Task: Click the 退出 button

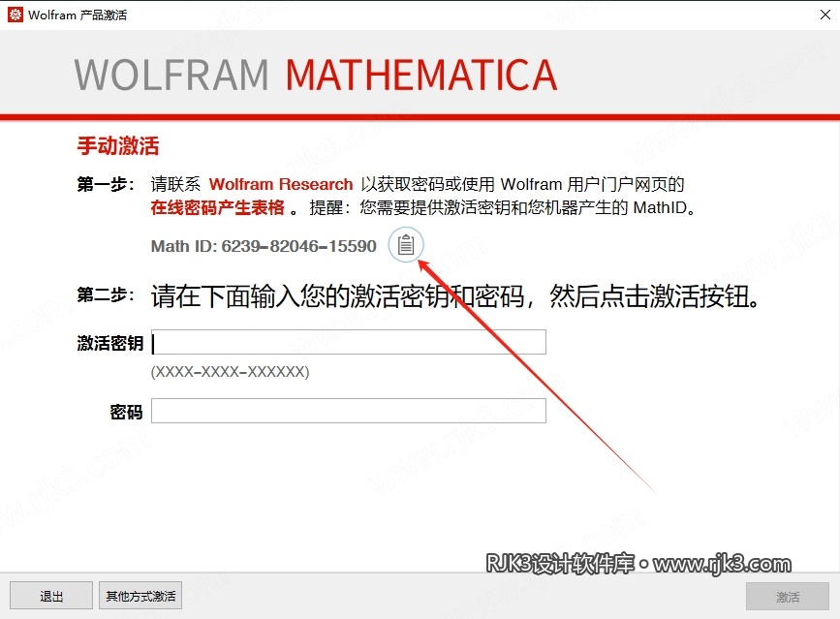Action: pyautogui.click(x=51, y=596)
